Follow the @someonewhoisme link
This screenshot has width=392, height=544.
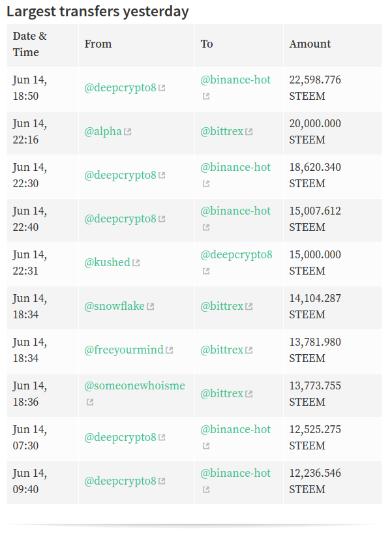(134, 385)
